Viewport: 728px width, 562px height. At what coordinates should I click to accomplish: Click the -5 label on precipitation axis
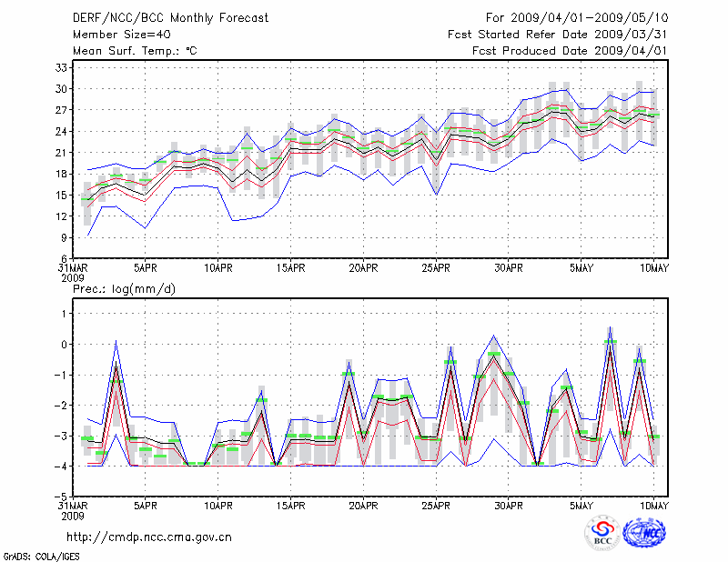[x=62, y=497]
